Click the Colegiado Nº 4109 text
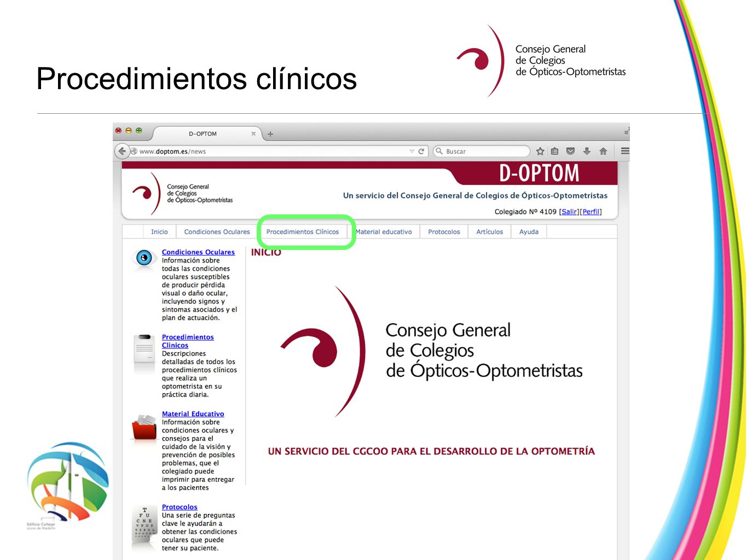Viewport: 747px width, 560px height. pyautogui.click(x=525, y=212)
